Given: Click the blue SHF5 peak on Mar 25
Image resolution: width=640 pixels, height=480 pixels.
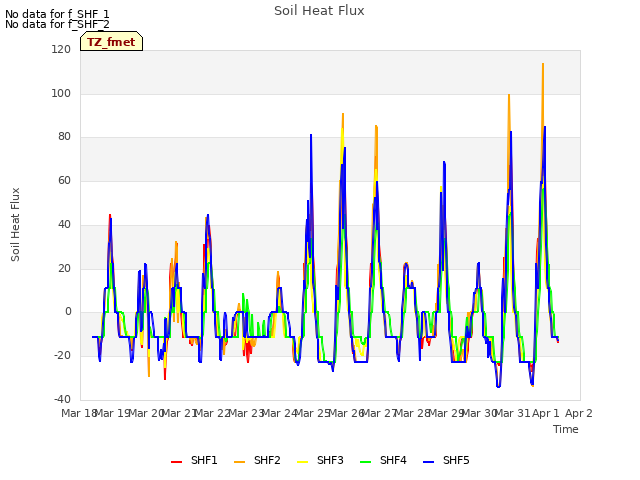Looking at the screenshot, I should click(x=311, y=135).
